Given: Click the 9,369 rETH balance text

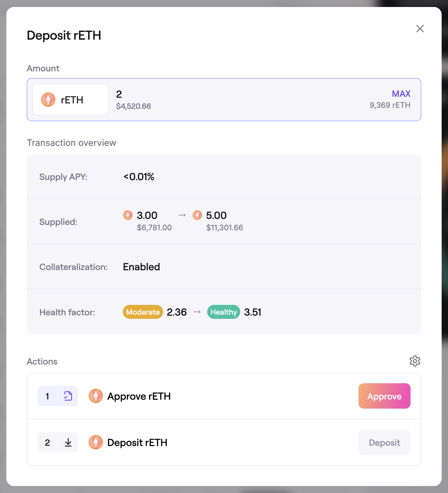Looking at the screenshot, I should (390, 105).
